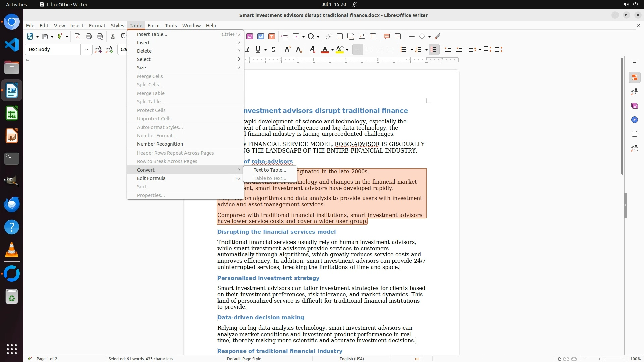Click the Insert Comment icon
644x362 pixels.
coord(386,36)
